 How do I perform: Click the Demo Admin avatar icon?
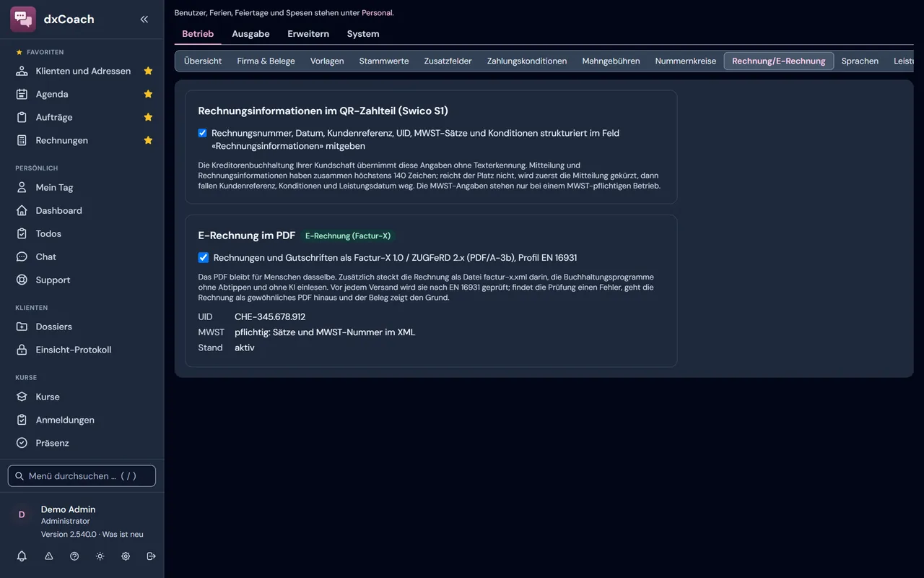[22, 514]
